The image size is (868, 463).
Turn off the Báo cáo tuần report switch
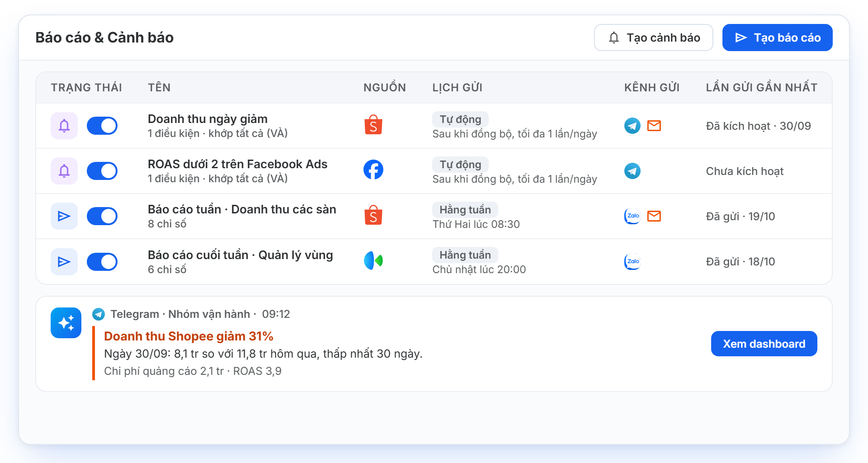(x=102, y=216)
